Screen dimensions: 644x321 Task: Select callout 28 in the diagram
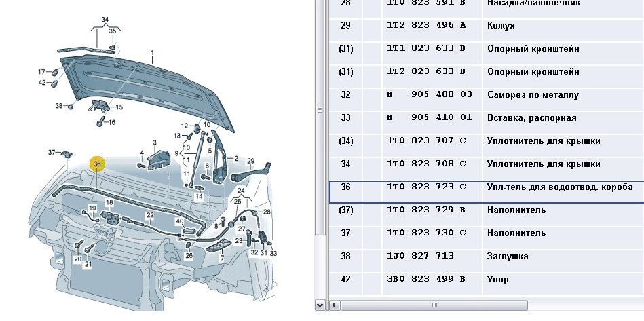(267, 212)
